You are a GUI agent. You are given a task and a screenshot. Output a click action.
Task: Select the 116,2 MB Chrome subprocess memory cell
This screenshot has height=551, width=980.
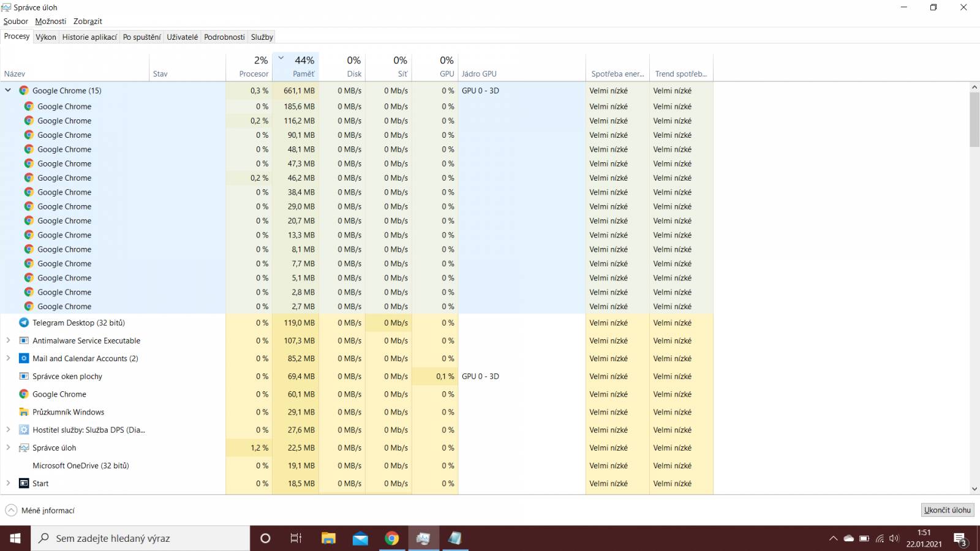coord(296,121)
